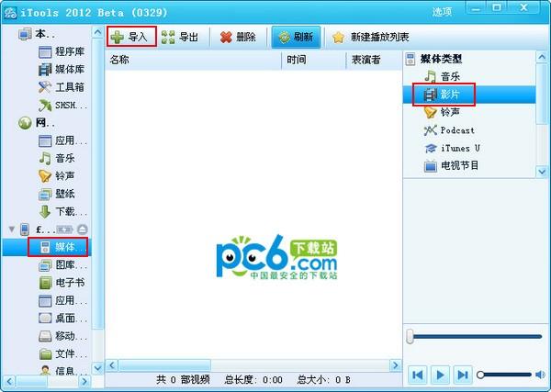Select the SHSH item in sidebar

pos(62,105)
